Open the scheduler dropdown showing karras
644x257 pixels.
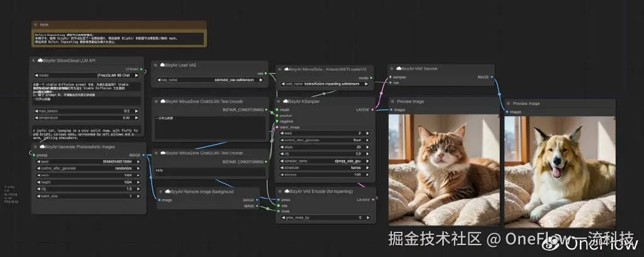pos(325,168)
